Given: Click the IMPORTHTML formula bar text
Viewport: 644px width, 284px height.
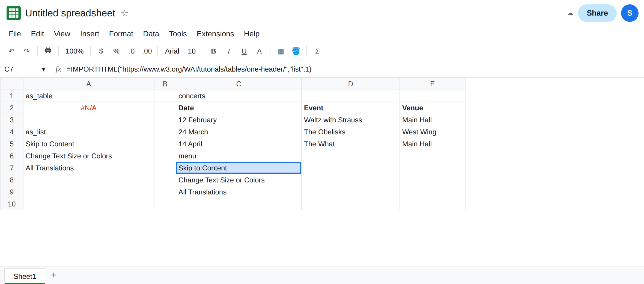Looking at the screenshot, I should click(189, 69).
